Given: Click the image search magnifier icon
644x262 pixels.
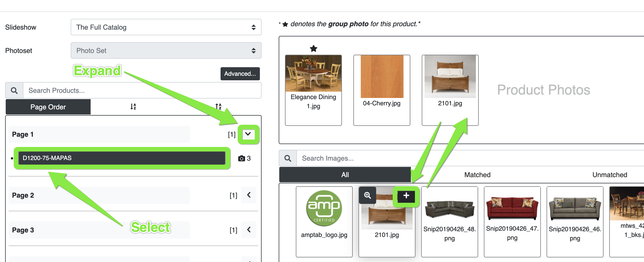Looking at the screenshot, I should pos(288,158).
